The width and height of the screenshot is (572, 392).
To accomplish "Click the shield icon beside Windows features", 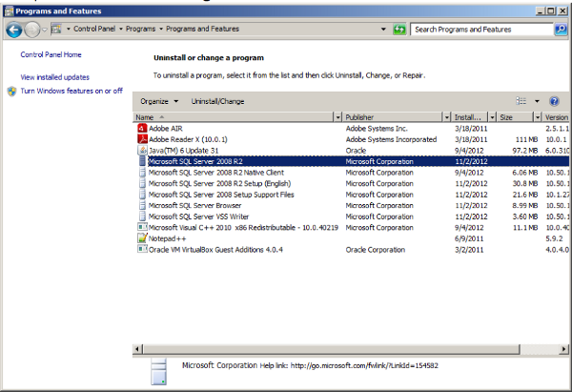I will [12, 92].
